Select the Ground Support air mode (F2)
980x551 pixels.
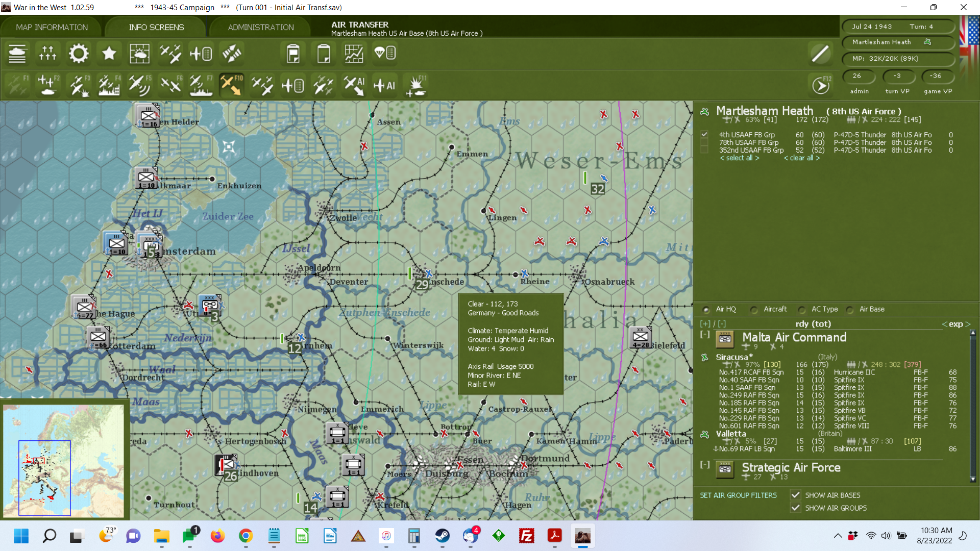(x=47, y=85)
